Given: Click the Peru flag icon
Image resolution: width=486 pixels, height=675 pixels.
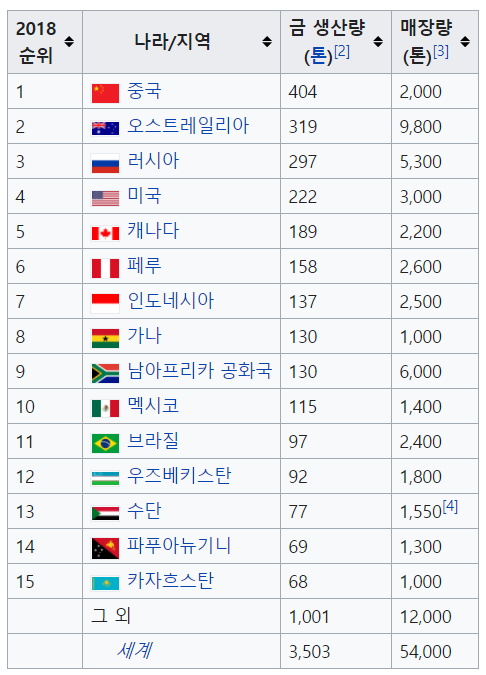Looking at the screenshot, I should (105, 269).
